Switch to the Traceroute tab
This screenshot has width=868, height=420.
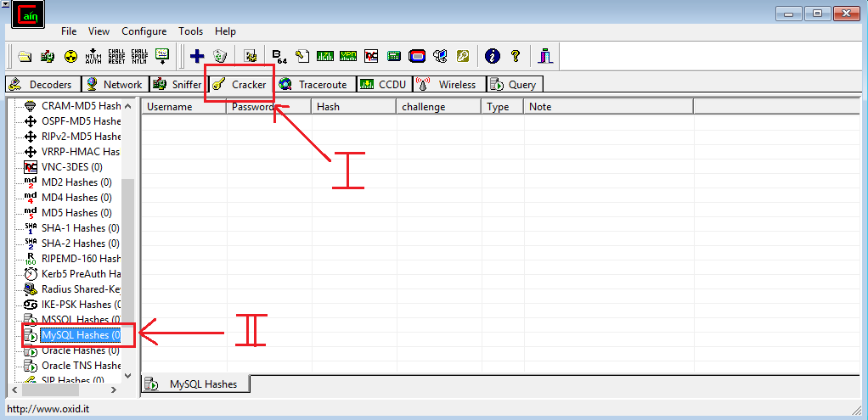(316, 84)
